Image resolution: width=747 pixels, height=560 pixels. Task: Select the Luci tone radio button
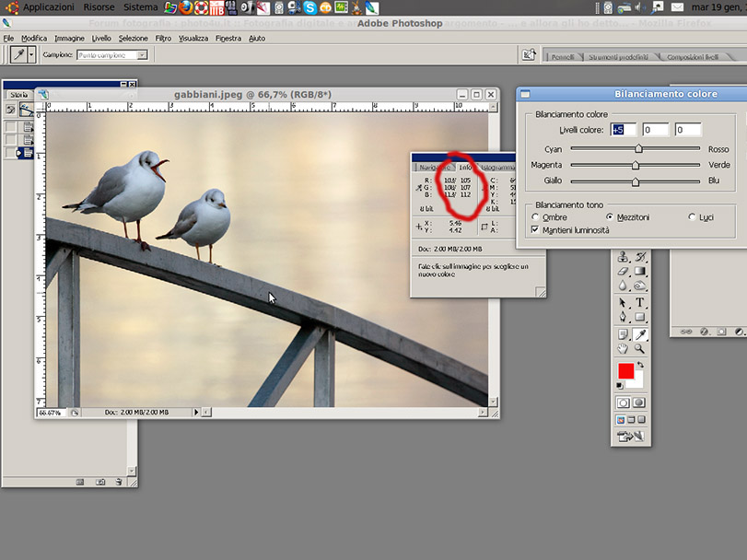pyautogui.click(x=693, y=216)
